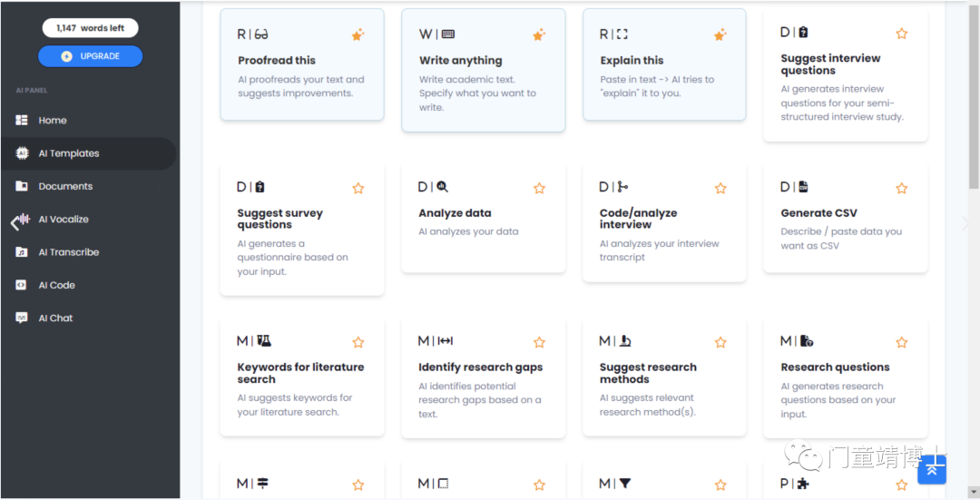Toggle star on Suggest interview questions card
This screenshot has height=500, width=980.
coord(901,34)
